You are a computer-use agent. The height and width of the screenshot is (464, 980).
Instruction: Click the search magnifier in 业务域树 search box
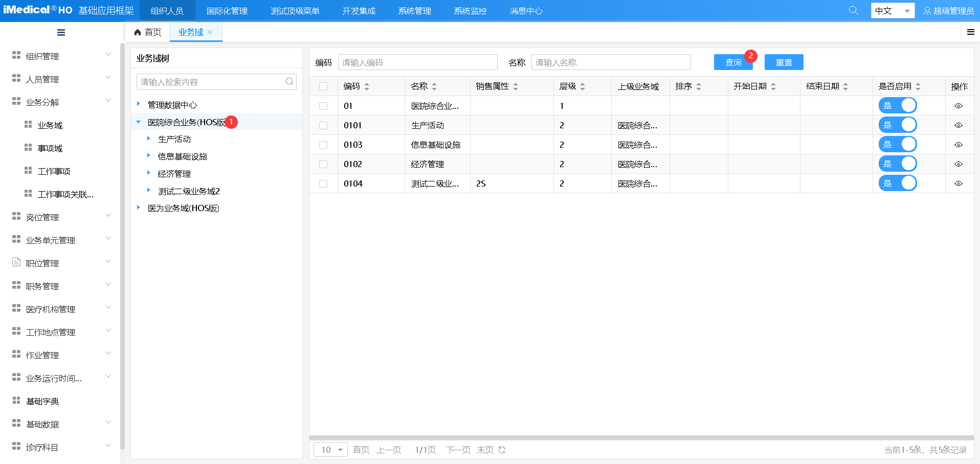[x=289, y=81]
